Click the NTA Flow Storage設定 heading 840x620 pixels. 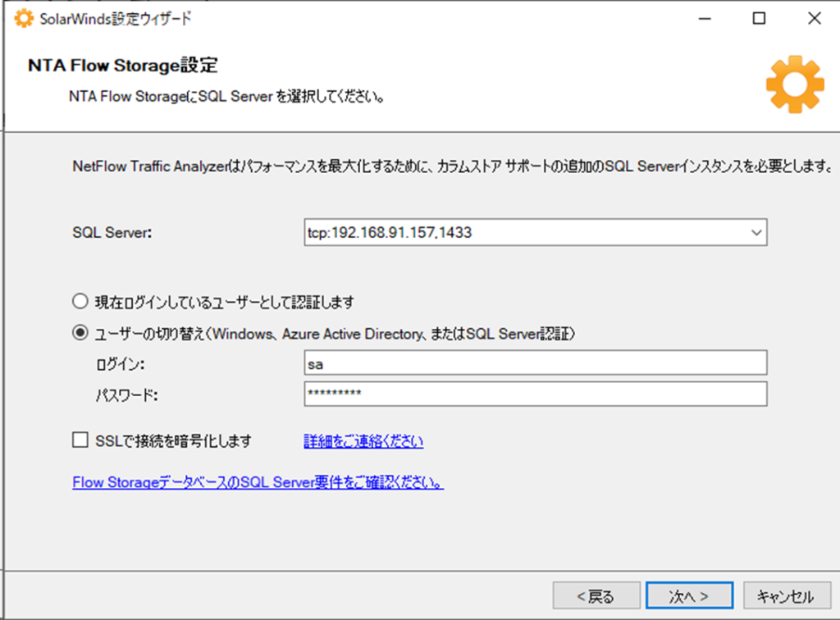click(x=123, y=66)
